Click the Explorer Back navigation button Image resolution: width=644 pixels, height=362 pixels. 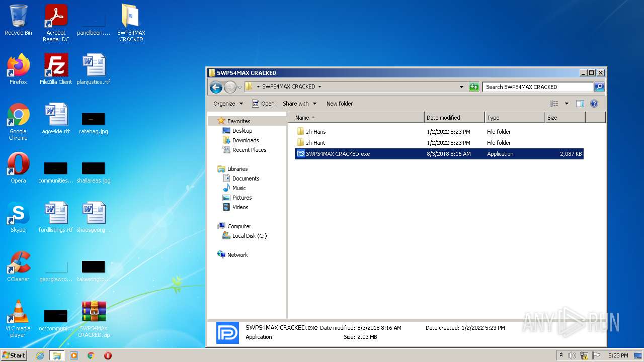click(216, 87)
